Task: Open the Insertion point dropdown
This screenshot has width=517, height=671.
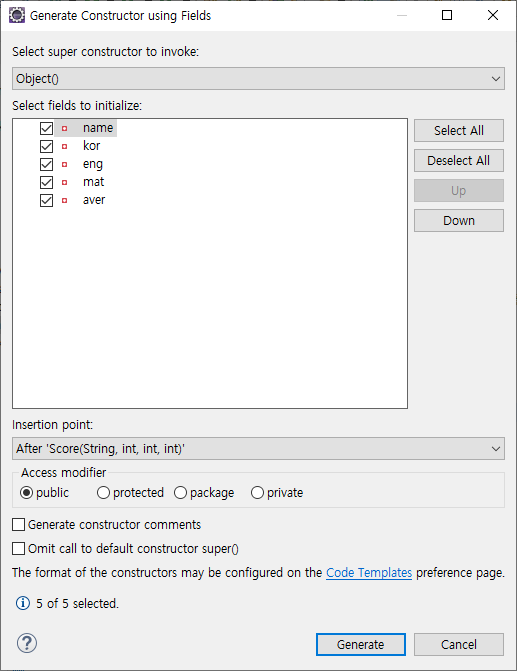Action: tap(258, 448)
